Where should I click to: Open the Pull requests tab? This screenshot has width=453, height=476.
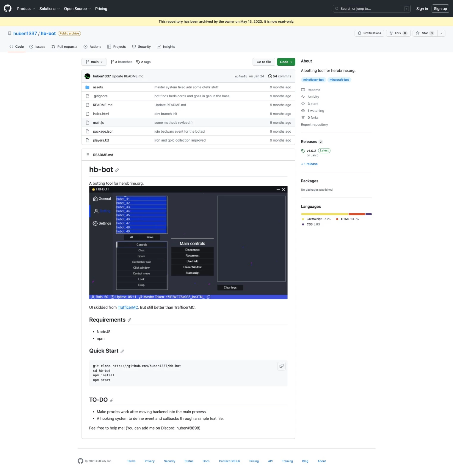click(65, 47)
